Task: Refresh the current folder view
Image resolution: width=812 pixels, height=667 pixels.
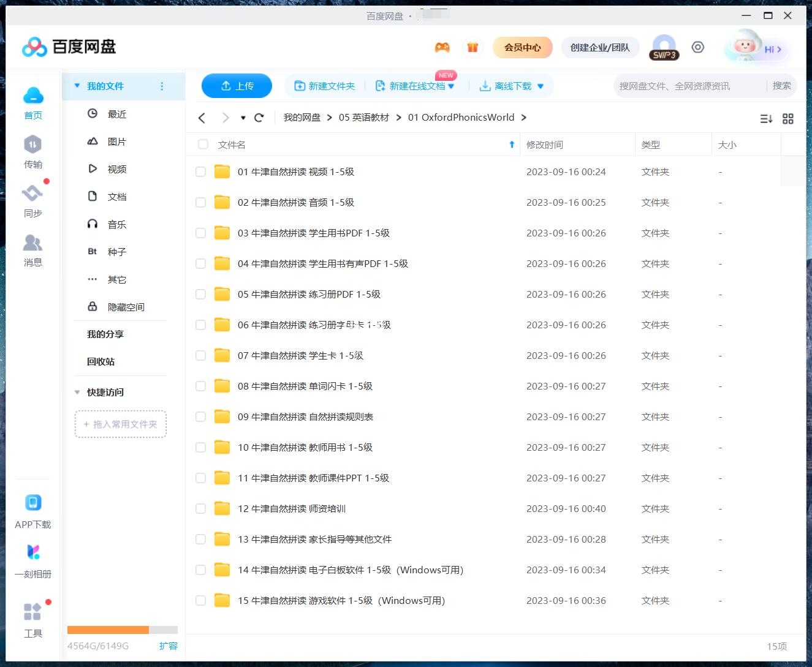Action: pos(259,117)
